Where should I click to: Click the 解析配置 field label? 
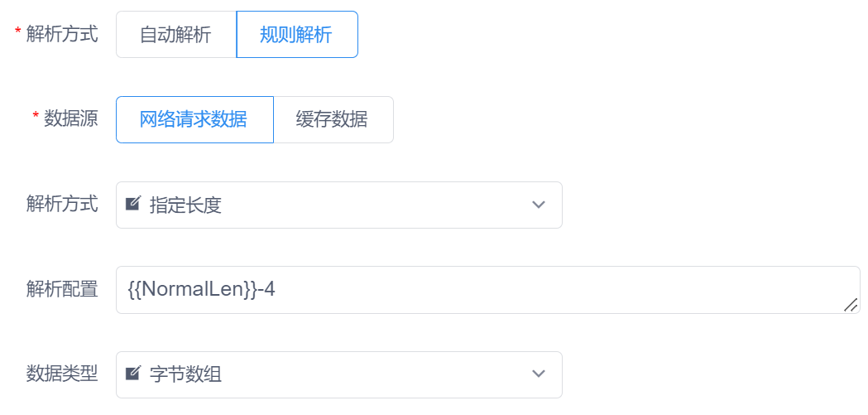coord(62,289)
